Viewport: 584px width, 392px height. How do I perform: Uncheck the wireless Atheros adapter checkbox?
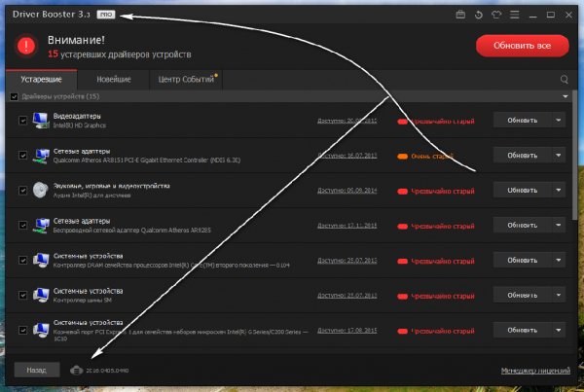coord(22,226)
